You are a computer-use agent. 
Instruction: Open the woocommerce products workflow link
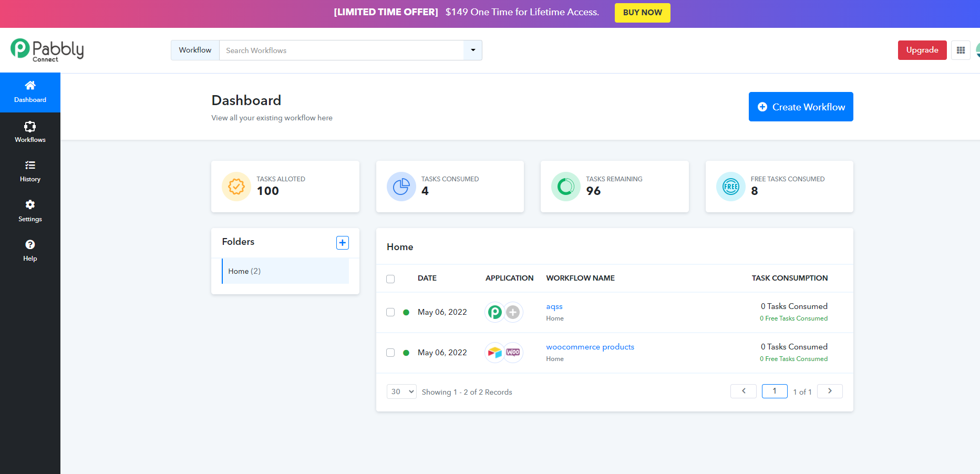(590, 347)
